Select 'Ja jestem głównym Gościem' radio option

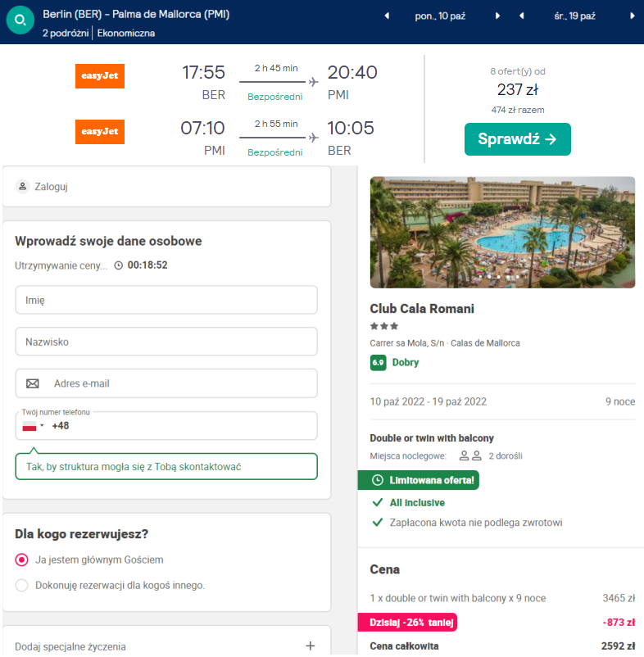[x=22, y=560]
